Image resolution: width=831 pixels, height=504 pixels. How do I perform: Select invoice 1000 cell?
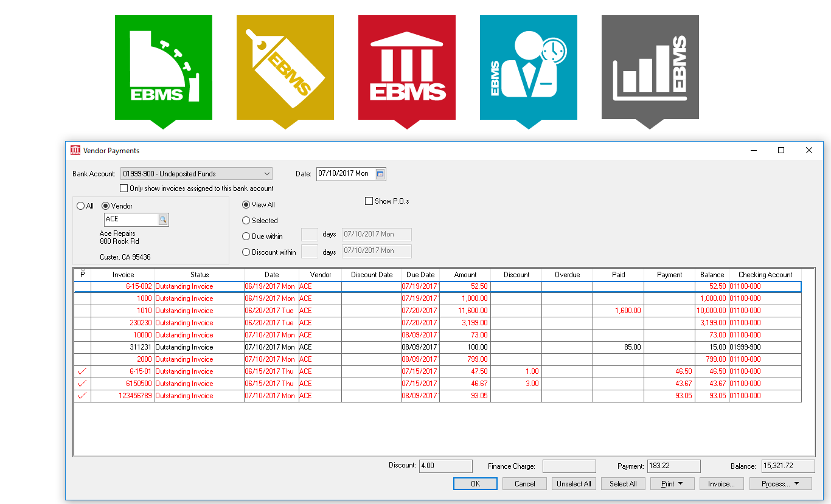coord(123,299)
